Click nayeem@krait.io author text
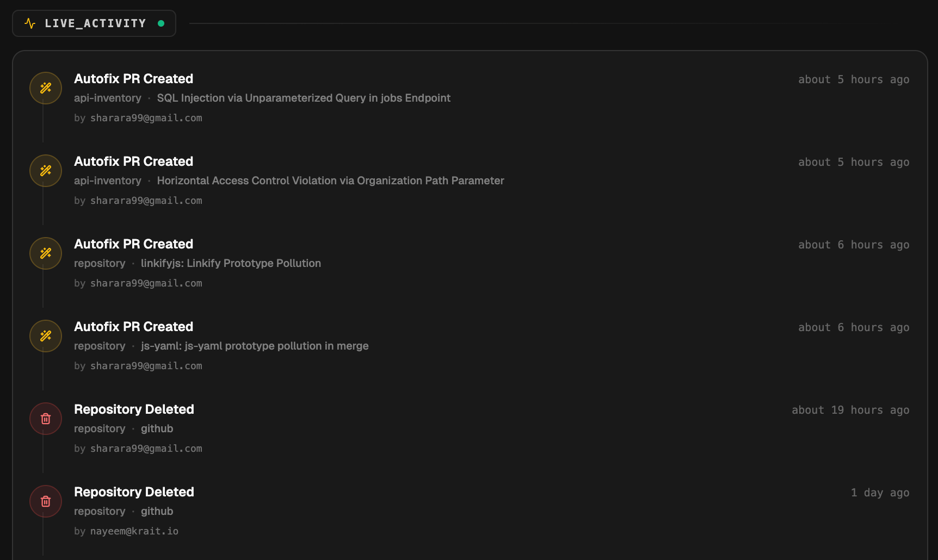Screen dimensions: 938x560 [x=134, y=531]
